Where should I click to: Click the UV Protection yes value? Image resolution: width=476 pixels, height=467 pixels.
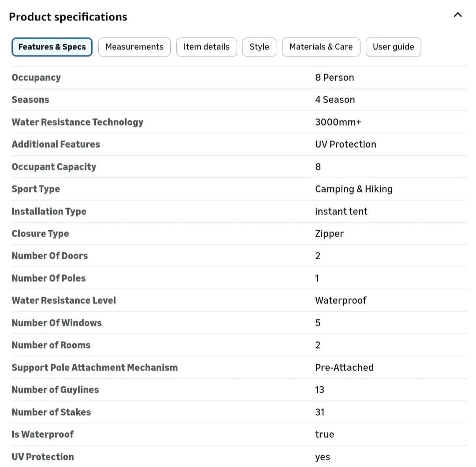pyautogui.click(x=323, y=457)
